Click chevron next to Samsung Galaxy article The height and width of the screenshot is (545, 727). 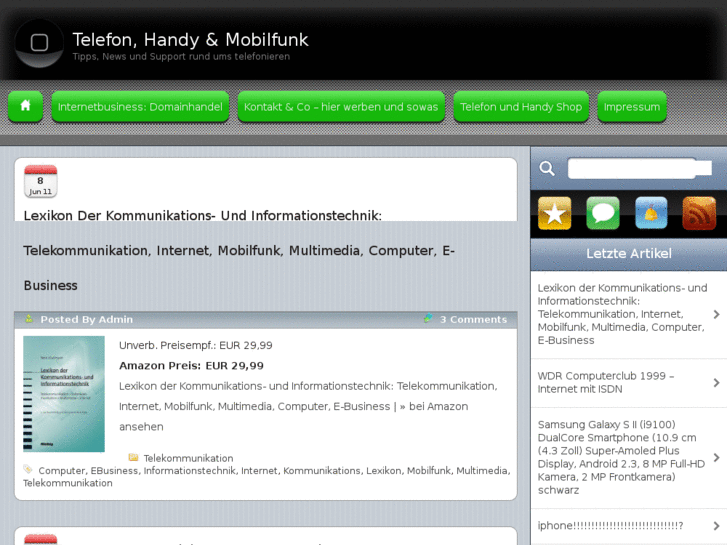(716, 457)
